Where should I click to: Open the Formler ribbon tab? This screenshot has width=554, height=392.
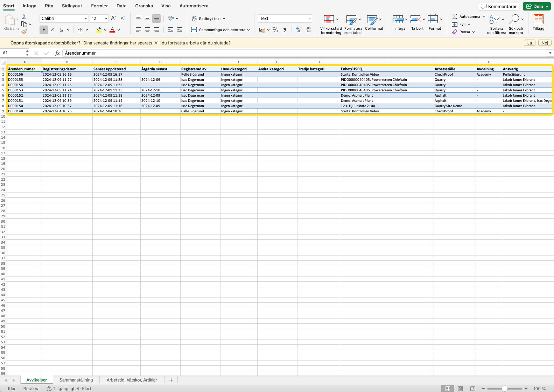coord(99,6)
